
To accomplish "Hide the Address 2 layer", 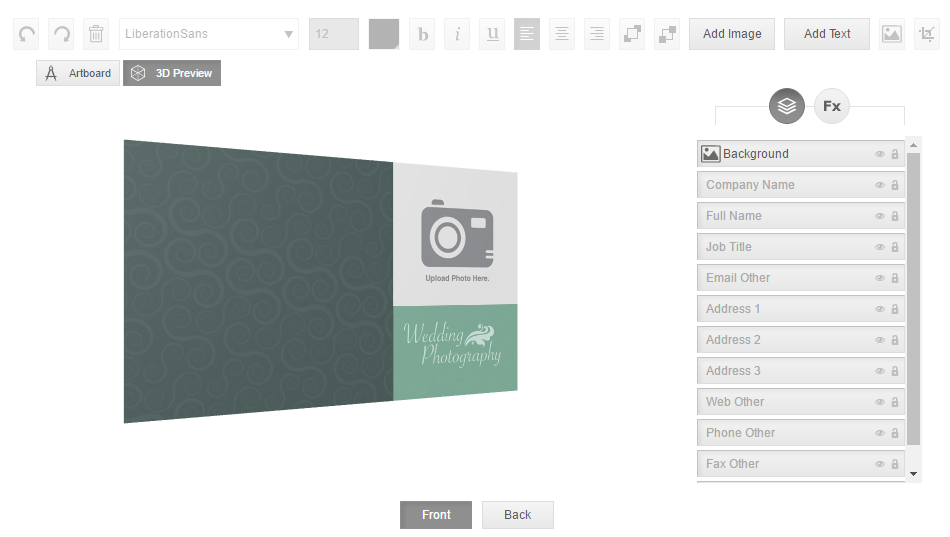I will click(880, 339).
